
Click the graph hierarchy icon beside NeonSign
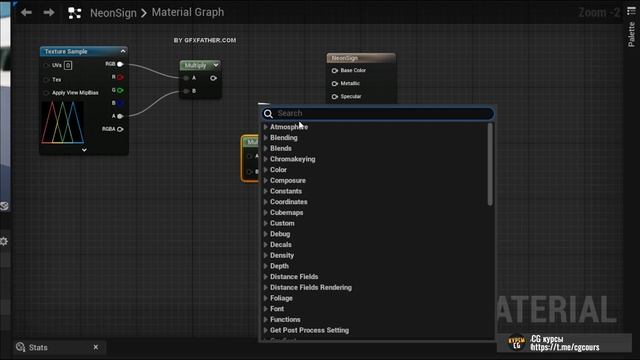pyautogui.click(x=74, y=13)
